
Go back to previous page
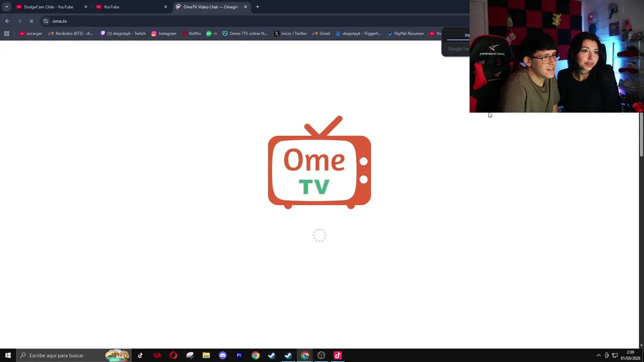pyautogui.click(x=7, y=21)
